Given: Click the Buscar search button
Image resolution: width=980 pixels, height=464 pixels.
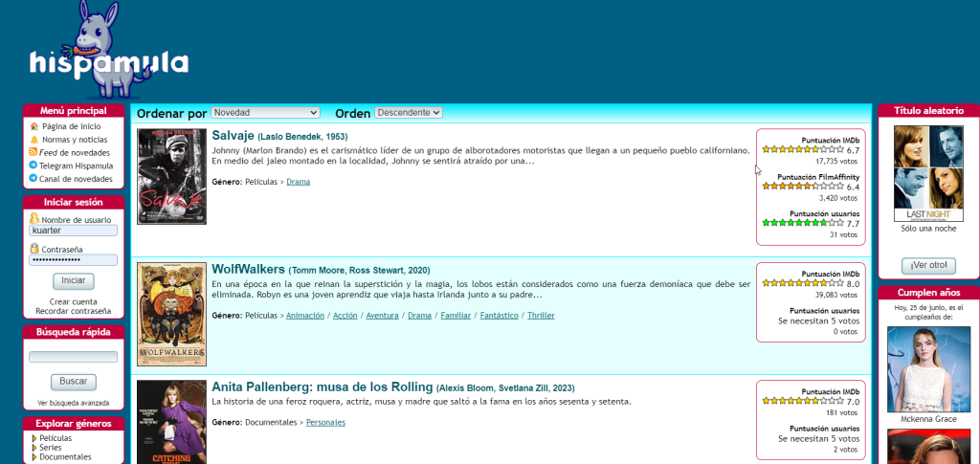Looking at the screenshot, I should pos(73,381).
